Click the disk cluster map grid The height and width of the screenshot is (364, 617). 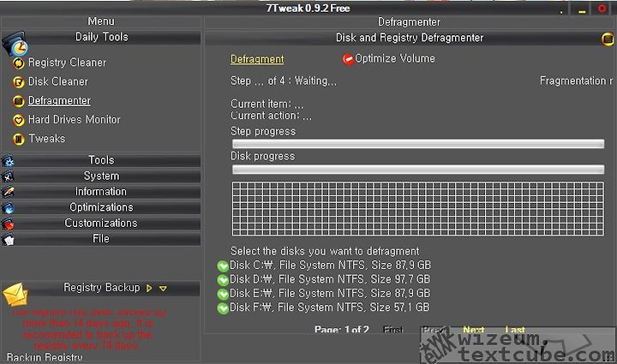(418, 209)
